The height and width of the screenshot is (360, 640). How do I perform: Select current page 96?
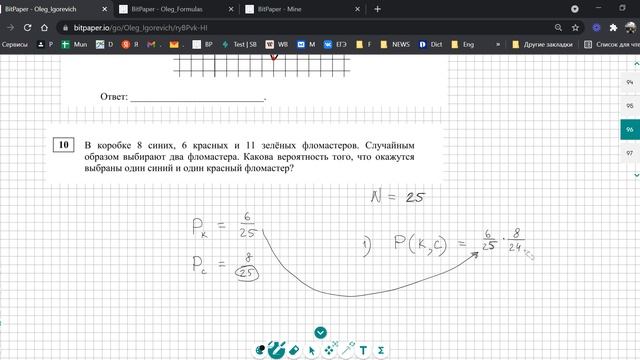pos(629,129)
